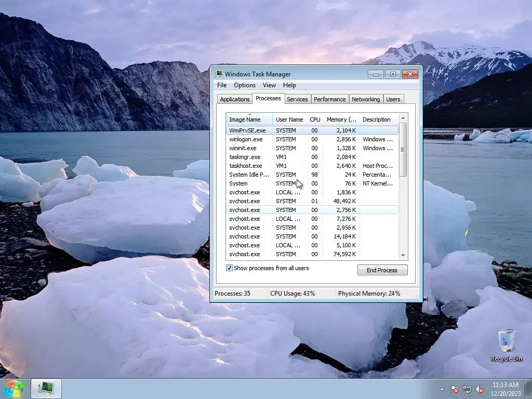Click the NT Kernel... description cell

[x=378, y=183]
